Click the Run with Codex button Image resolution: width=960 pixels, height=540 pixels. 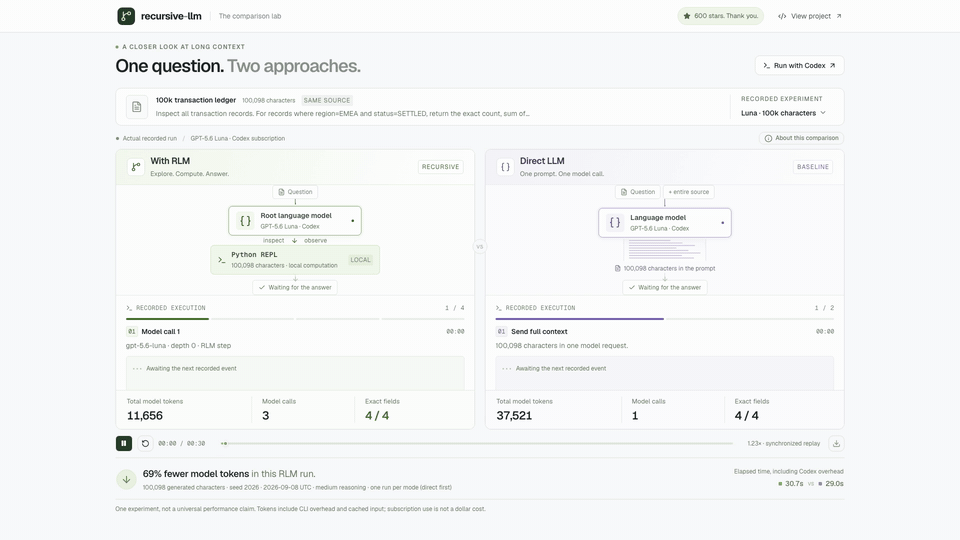pos(799,66)
